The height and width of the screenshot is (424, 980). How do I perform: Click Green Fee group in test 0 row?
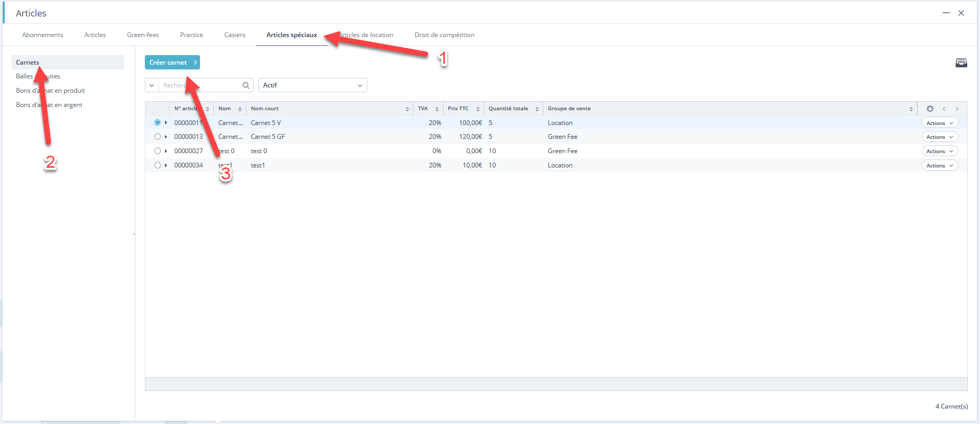pos(562,151)
